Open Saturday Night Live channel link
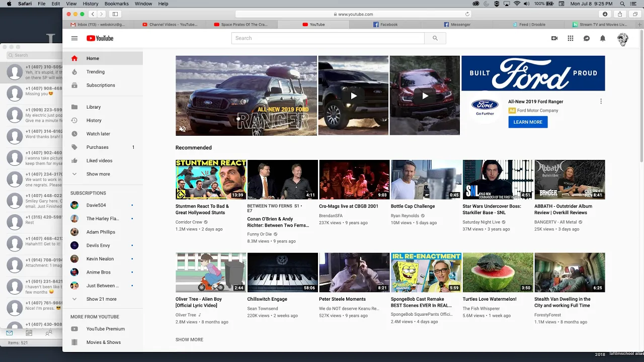The width and height of the screenshot is (644, 362). pyautogui.click(x=481, y=222)
